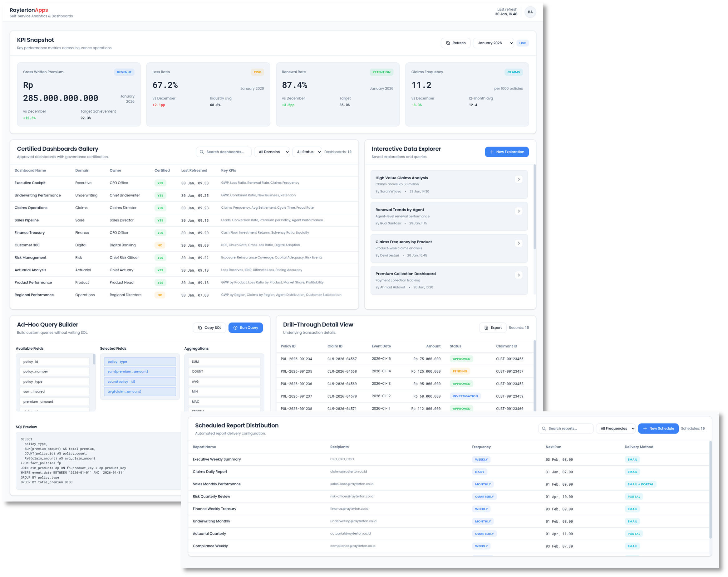Click the Copy SQL clipboard icon
The height and width of the screenshot is (577, 728).
[200, 327]
